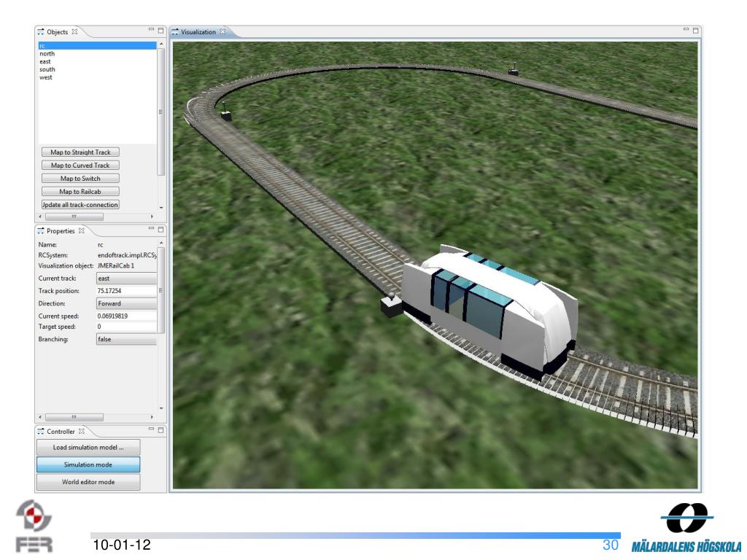Click Properties horizontal scrollbar thumb
Viewport: 747px width, 560px height.
(x=74, y=417)
